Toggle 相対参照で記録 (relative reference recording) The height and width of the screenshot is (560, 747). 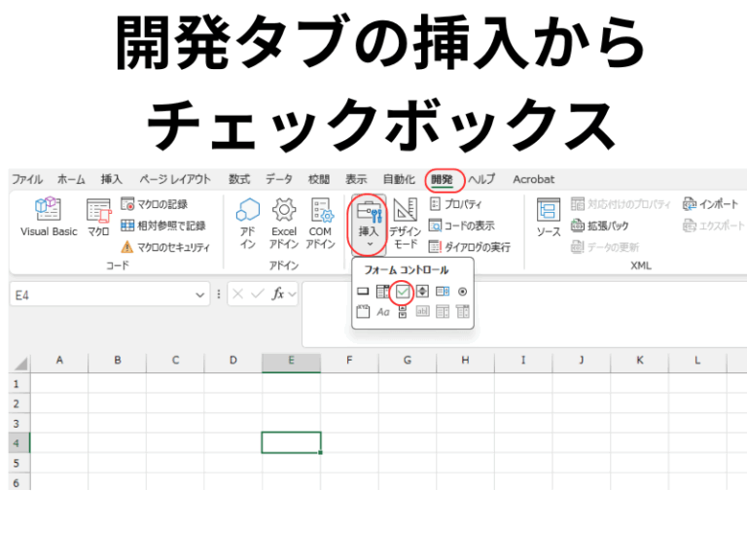pos(163,226)
